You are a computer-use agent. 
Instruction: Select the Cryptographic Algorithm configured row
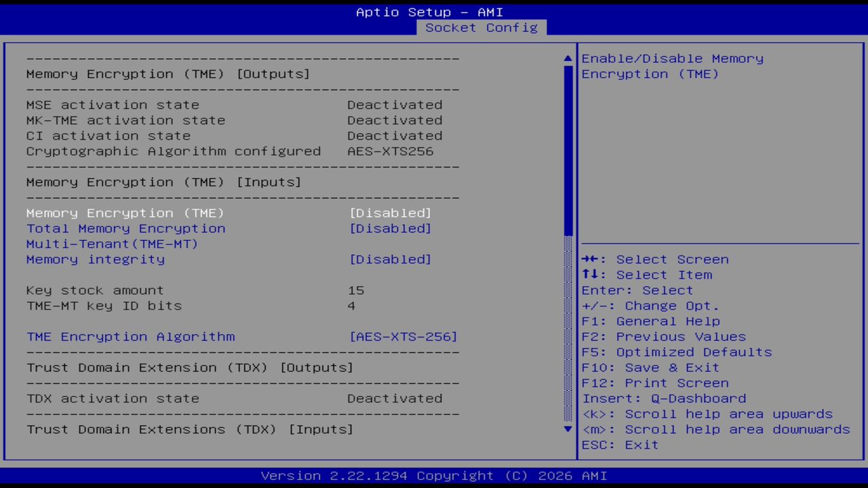click(174, 151)
